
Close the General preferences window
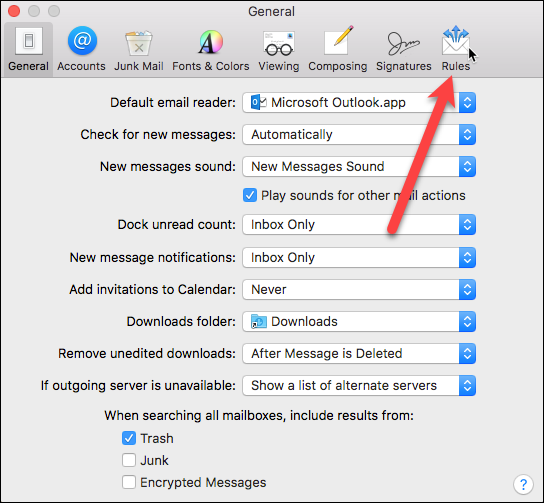pos(14,11)
